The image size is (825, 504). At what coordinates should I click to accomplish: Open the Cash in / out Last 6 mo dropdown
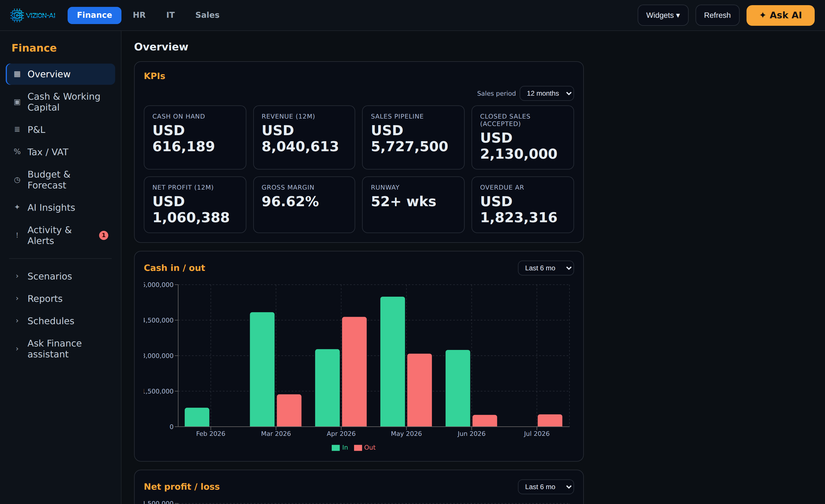coord(546,268)
